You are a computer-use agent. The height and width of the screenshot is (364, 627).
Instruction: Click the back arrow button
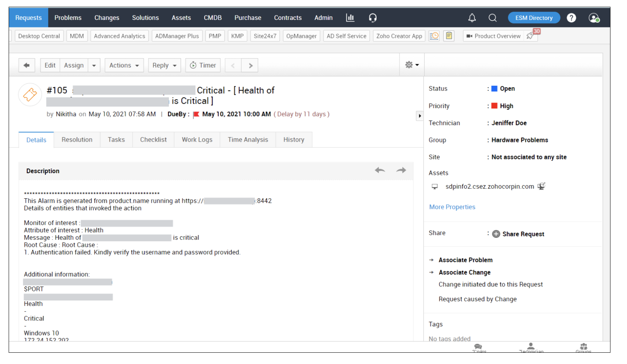[27, 65]
